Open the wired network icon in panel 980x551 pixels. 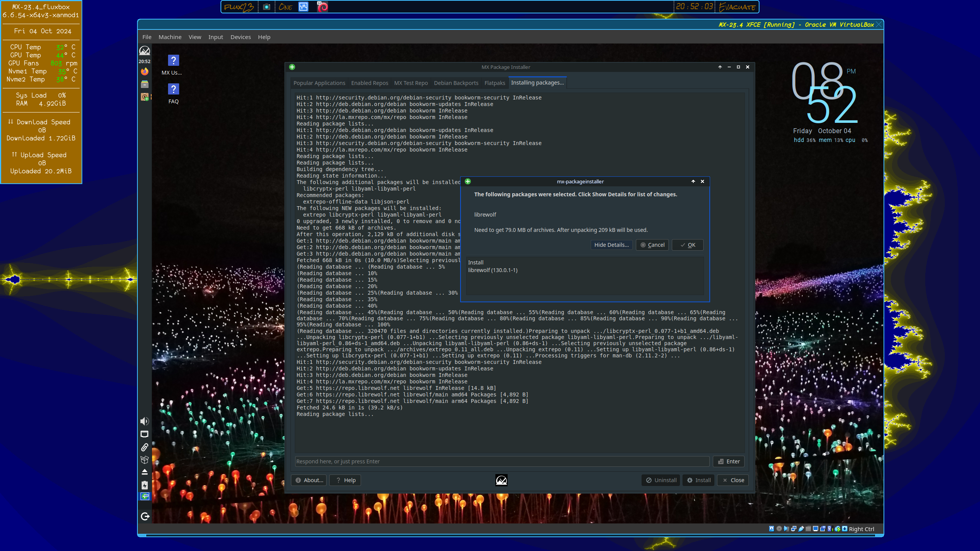(x=145, y=434)
